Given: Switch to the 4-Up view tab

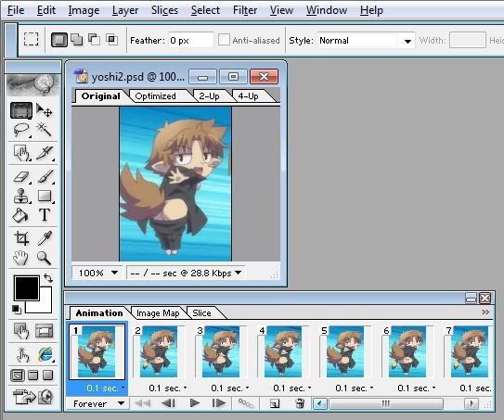Looking at the screenshot, I should coord(248,96).
